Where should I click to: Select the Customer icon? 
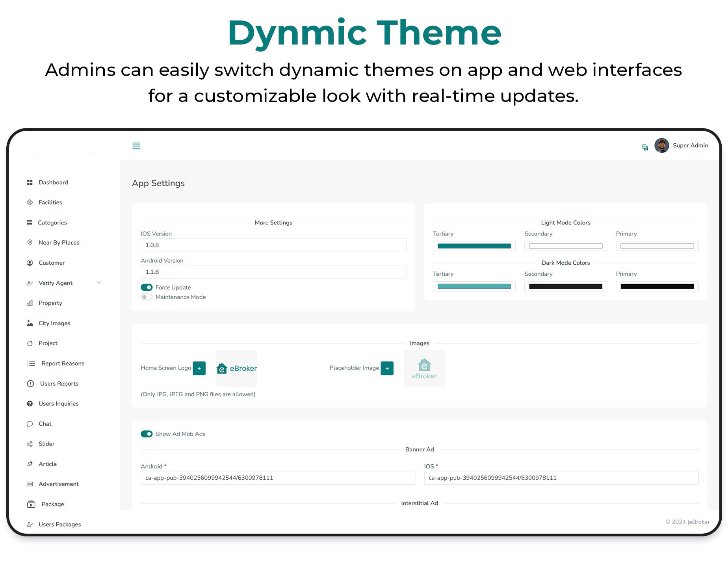click(30, 263)
